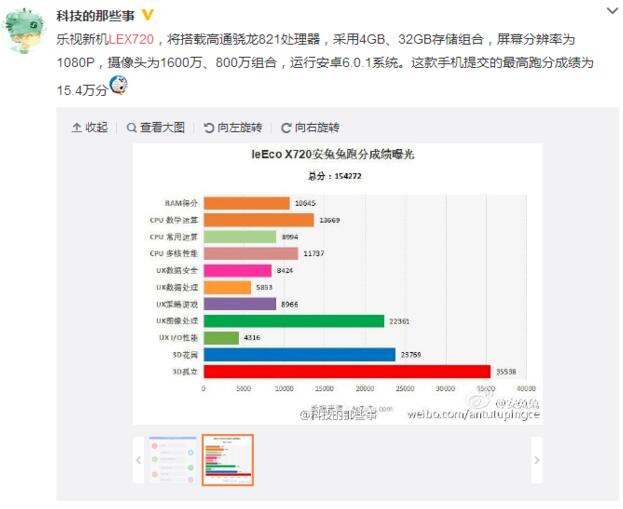
Task: Go to next thumbnails with right arrow
Action: point(537,460)
